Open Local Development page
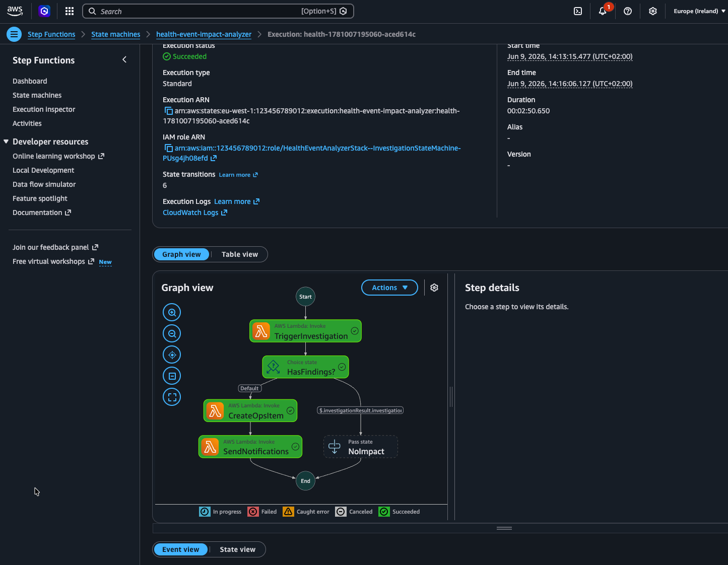Image resolution: width=728 pixels, height=565 pixels. pyautogui.click(x=43, y=170)
